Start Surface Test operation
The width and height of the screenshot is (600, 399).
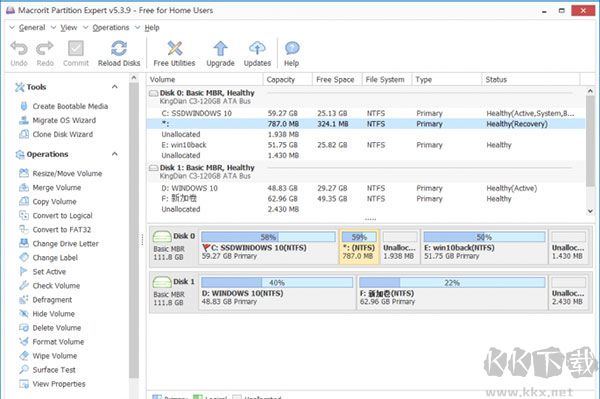click(47, 370)
